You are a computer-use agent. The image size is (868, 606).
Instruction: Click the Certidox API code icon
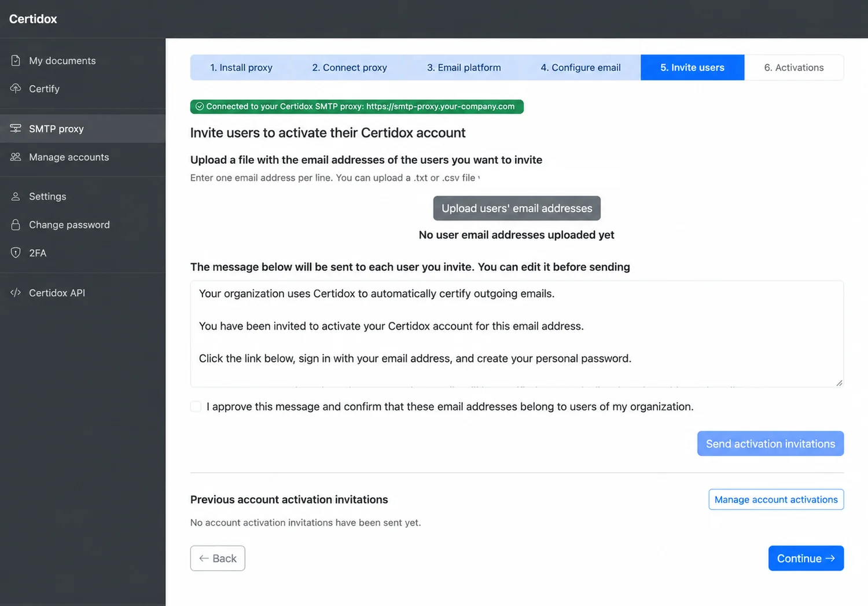point(16,292)
